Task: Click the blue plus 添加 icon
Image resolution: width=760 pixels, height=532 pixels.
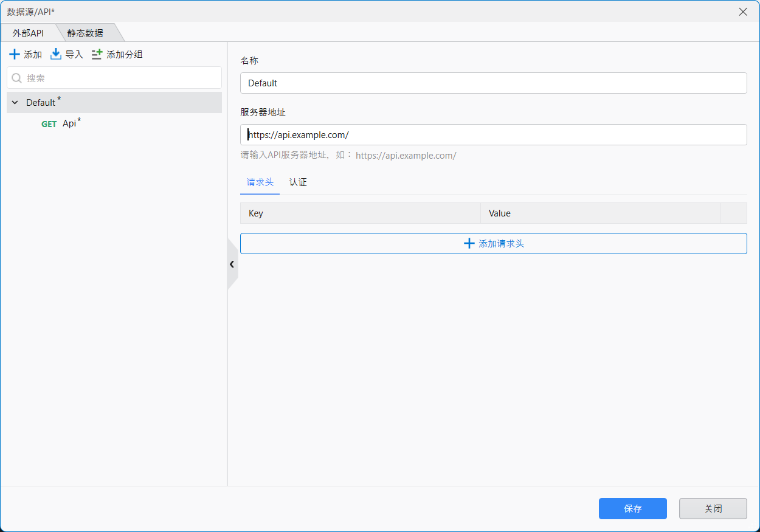Action: click(15, 55)
